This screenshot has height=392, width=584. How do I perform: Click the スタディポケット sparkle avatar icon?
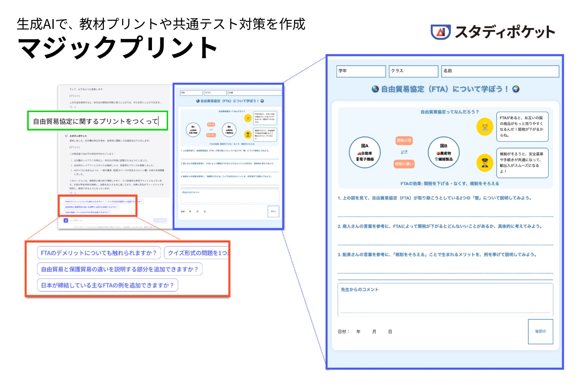click(x=66, y=136)
